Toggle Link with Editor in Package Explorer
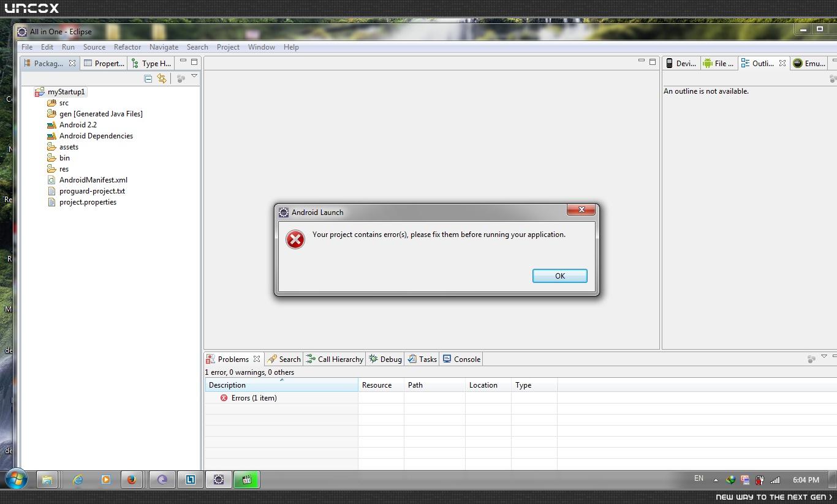Image resolution: width=837 pixels, height=504 pixels. pos(162,78)
